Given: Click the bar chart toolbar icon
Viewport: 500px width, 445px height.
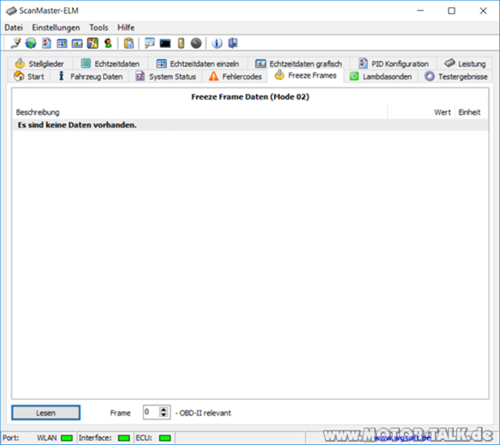Looking at the screenshot, I should [77, 43].
